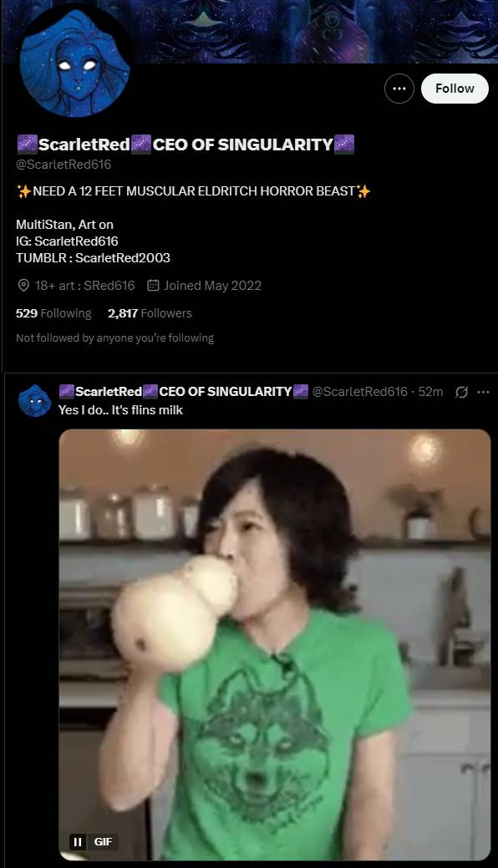The height and width of the screenshot is (868, 498).
Task: Click the location pin icon near 18+ art
Action: click(x=23, y=286)
